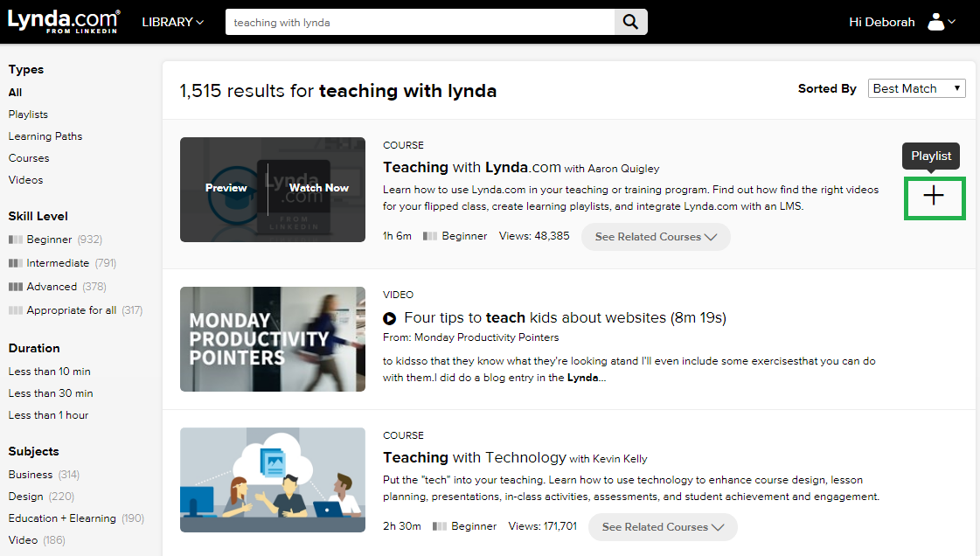Filter results by Courses type

[x=29, y=158]
